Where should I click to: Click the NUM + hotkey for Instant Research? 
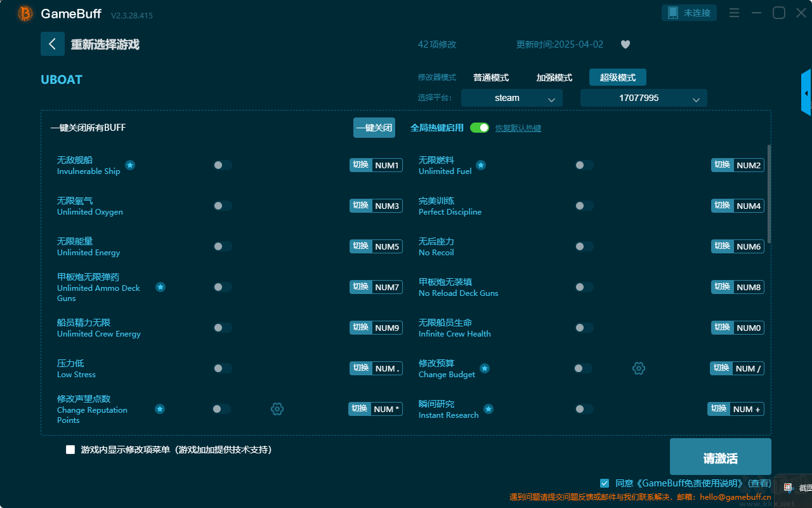coord(736,409)
